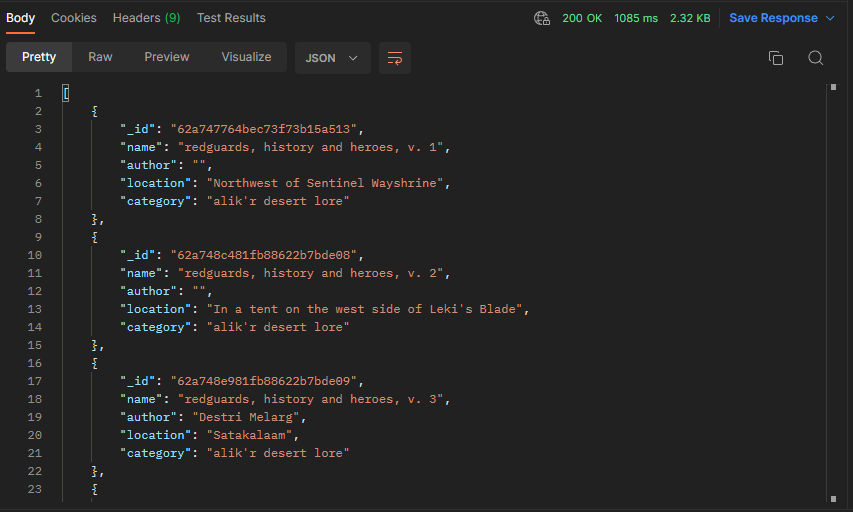Click the 1085 ms response time
The height and width of the screenshot is (512, 853).
(x=636, y=18)
